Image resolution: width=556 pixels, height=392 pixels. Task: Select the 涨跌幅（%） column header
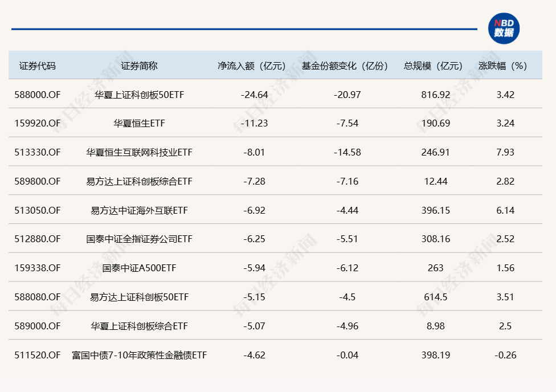(x=503, y=66)
